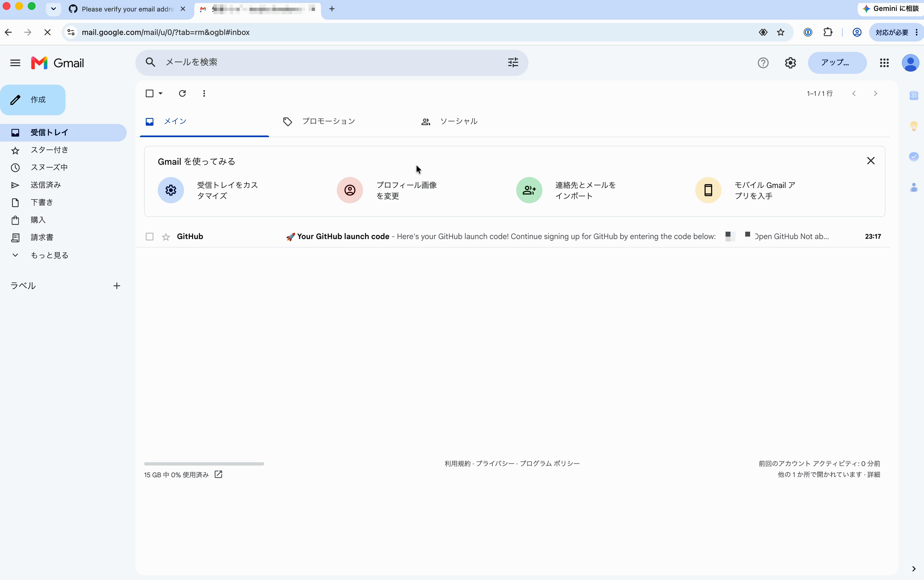The height and width of the screenshot is (580, 924).
Task: Open search filter options icon
Action: click(x=513, y=62)
